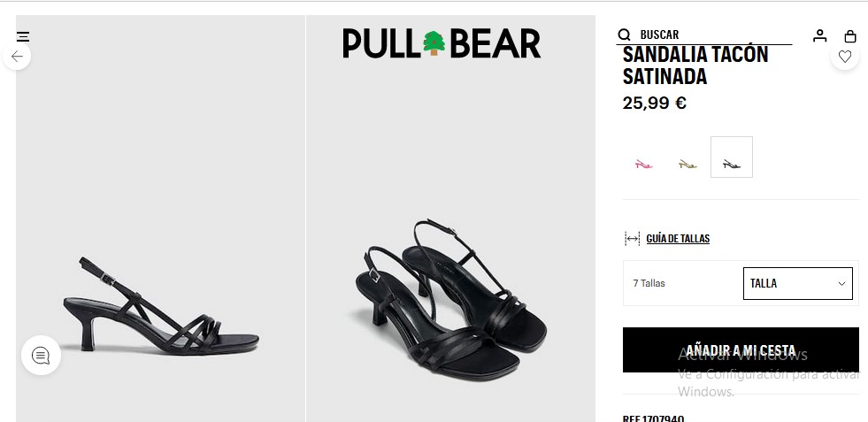Image resolution: width=868 pixels, height=422 pixels.
Task: Select the green sandal color
Action: [687, 164]
